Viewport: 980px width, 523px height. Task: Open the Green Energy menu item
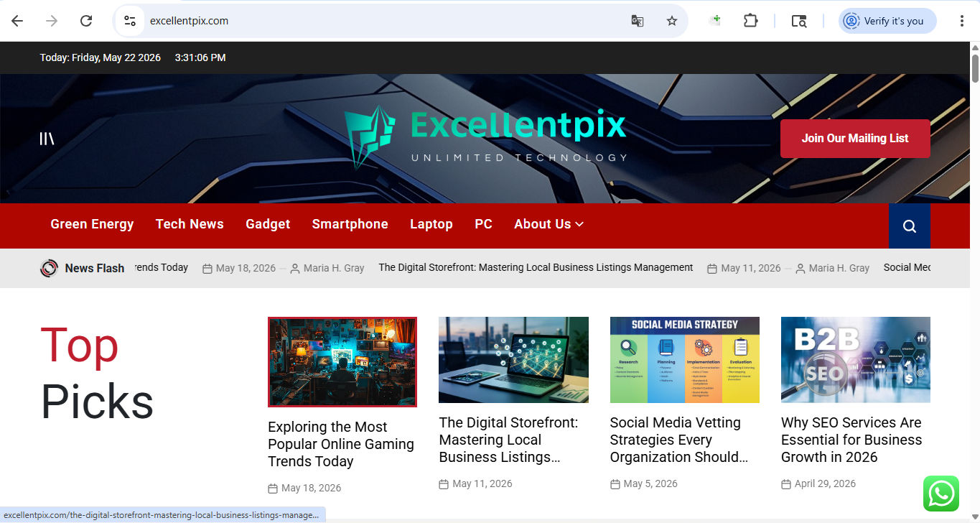tap(92, 224)
